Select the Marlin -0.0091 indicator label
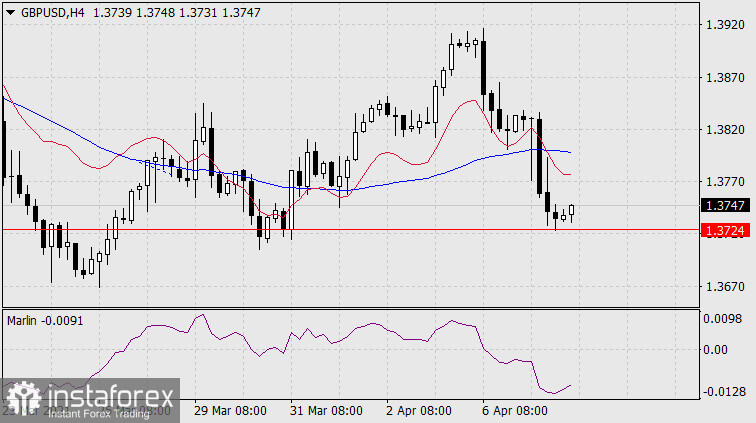The image size is (756, 423). 45,321
